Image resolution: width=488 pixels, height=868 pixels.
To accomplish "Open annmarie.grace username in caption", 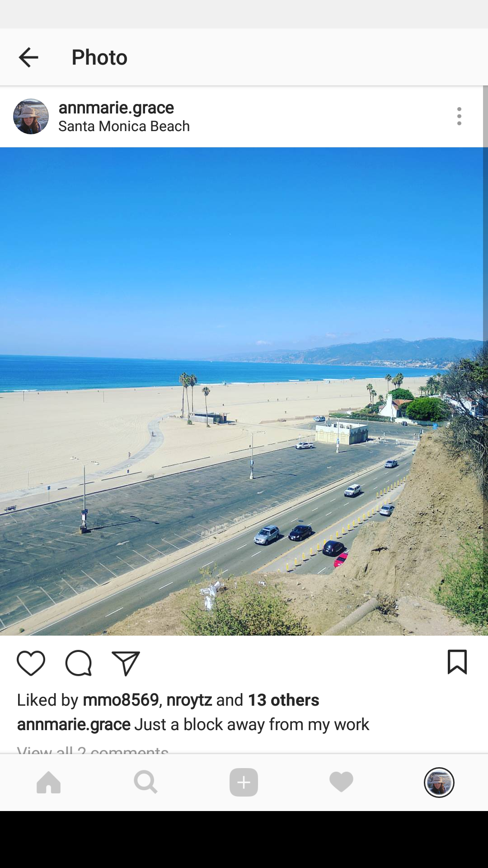I will pos(74,724).
